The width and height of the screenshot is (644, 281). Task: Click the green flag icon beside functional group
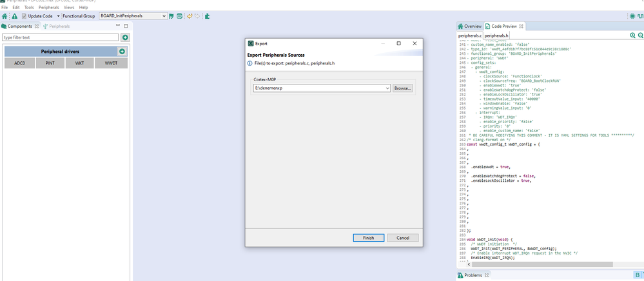[171, 16]
